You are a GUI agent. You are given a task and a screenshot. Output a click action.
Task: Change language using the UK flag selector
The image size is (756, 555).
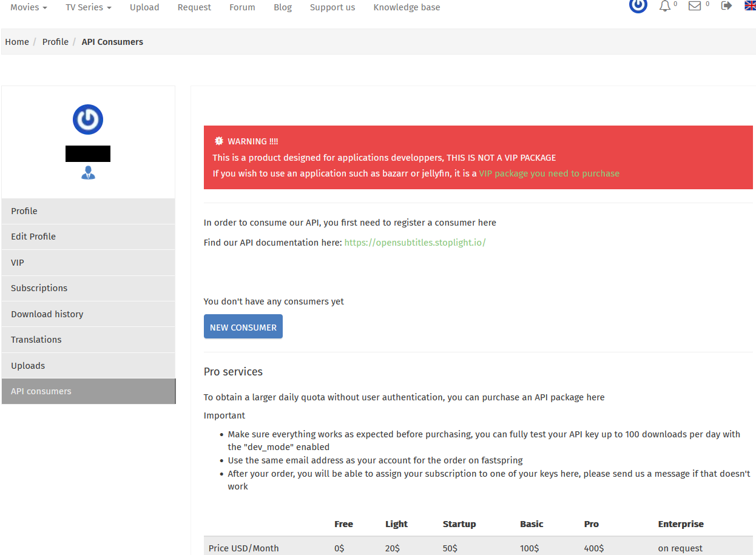[x=750, y=4]
